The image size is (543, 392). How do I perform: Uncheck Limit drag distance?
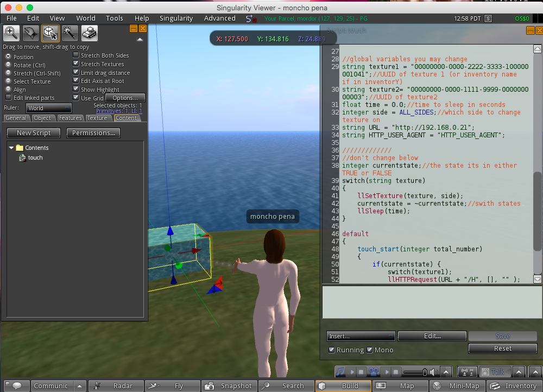(x=76, y=72)
